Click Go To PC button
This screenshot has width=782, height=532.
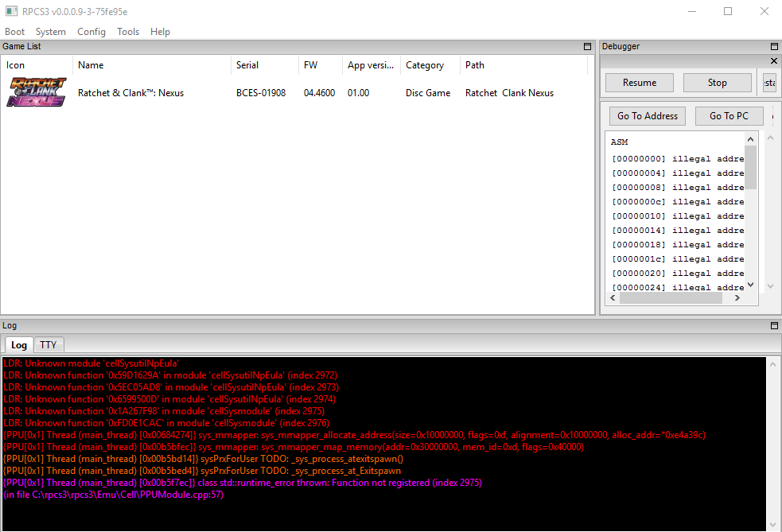(729, 116)
